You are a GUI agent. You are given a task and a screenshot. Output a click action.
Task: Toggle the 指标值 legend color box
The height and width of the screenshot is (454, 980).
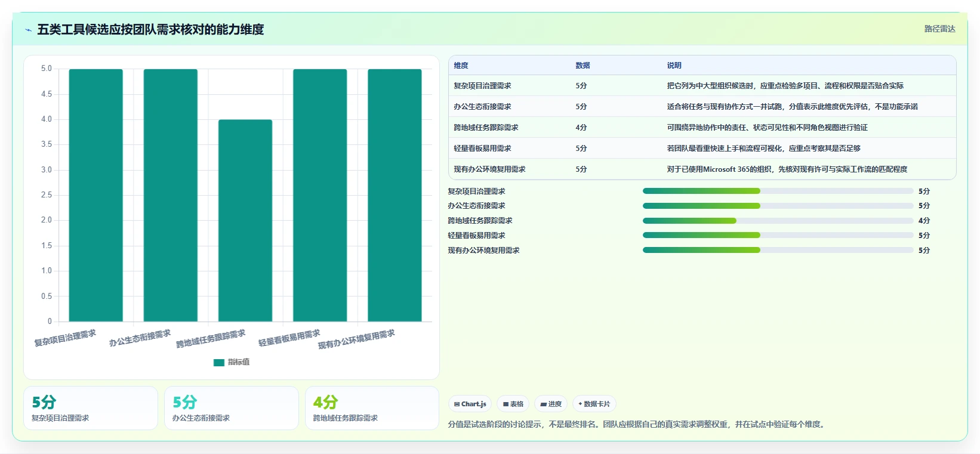(x=219, y=362)
